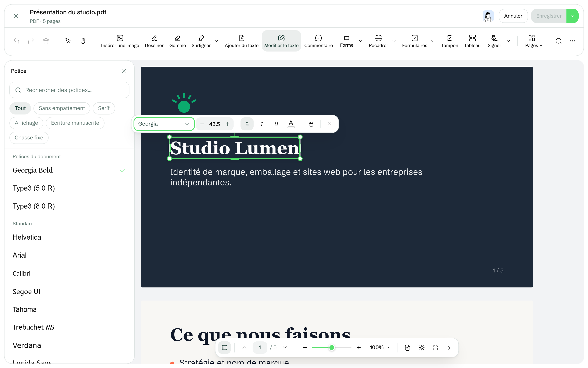Toggle underline formatting in text toolbar
The image size is (588, 368).
point(276,124)
